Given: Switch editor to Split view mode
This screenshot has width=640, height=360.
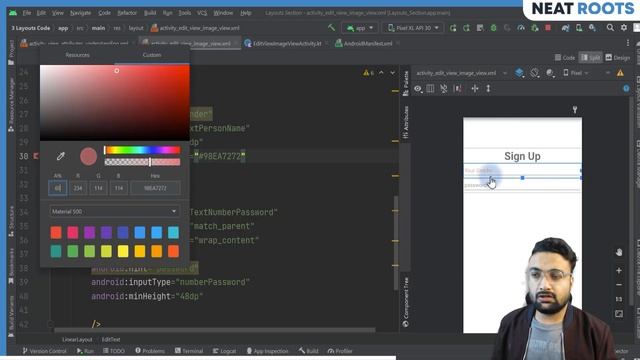Looking at the screenshot, I should (590, 58).
